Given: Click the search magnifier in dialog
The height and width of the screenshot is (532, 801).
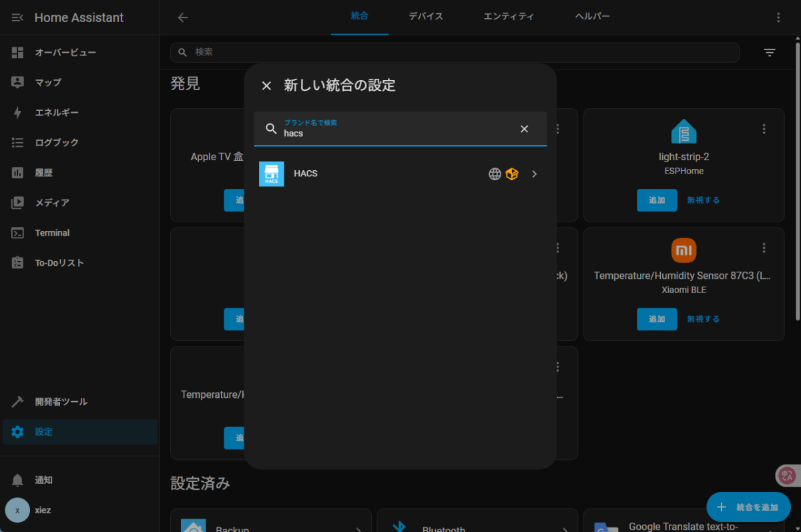Looking at the screenshot, I should [271, 129].
